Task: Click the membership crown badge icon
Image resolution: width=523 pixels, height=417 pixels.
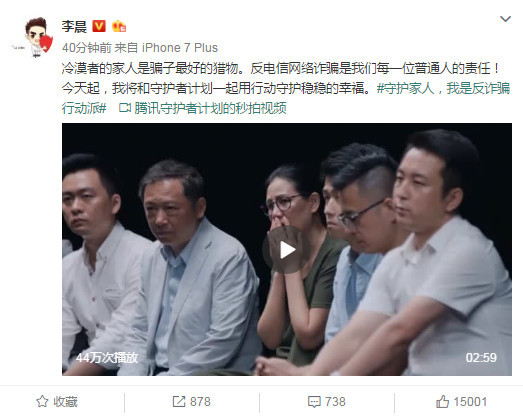Action: pos(119,26)
